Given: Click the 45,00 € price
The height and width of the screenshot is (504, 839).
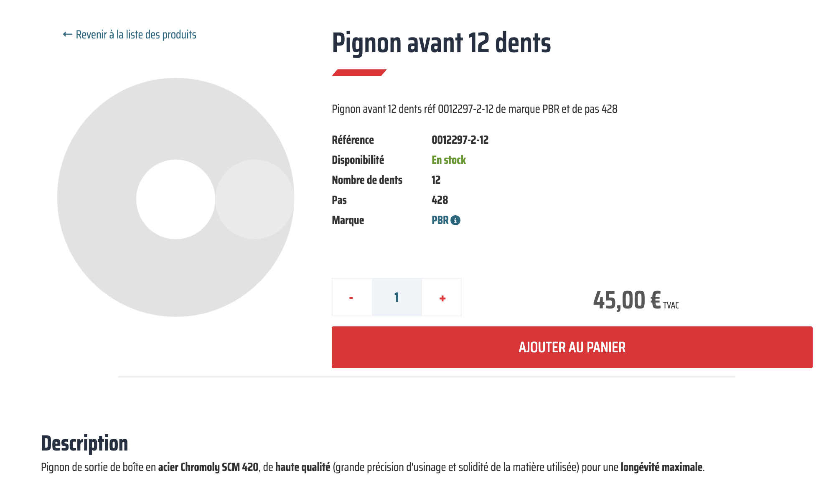Looking at the screenshot, I should pyautogui.click(x=627, y=300).
